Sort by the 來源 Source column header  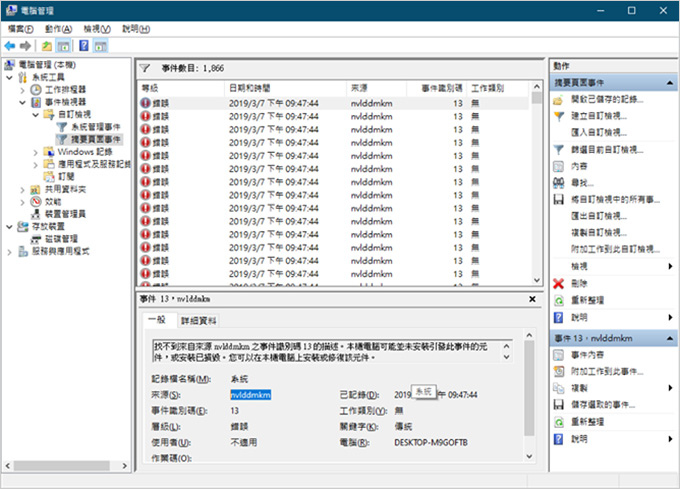click(376, 88)
